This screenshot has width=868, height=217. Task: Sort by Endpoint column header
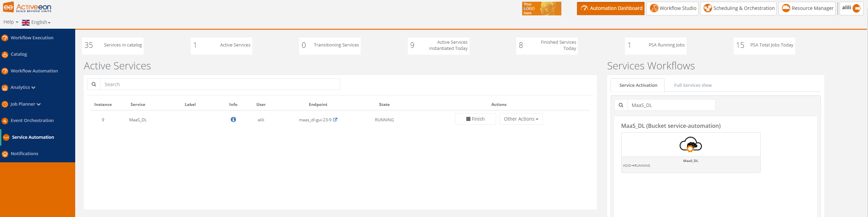[318, 105]
